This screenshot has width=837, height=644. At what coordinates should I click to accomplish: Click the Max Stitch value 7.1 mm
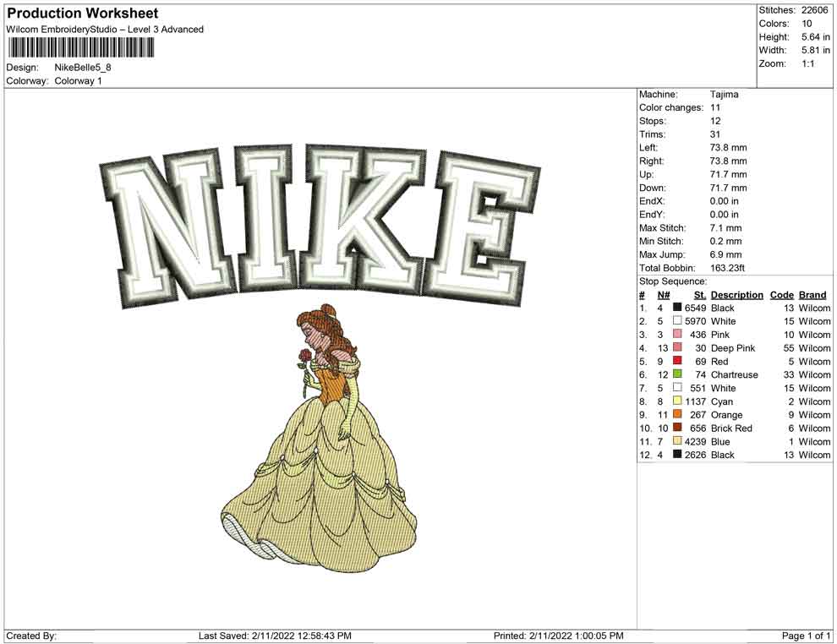click(x=726, y=228)
